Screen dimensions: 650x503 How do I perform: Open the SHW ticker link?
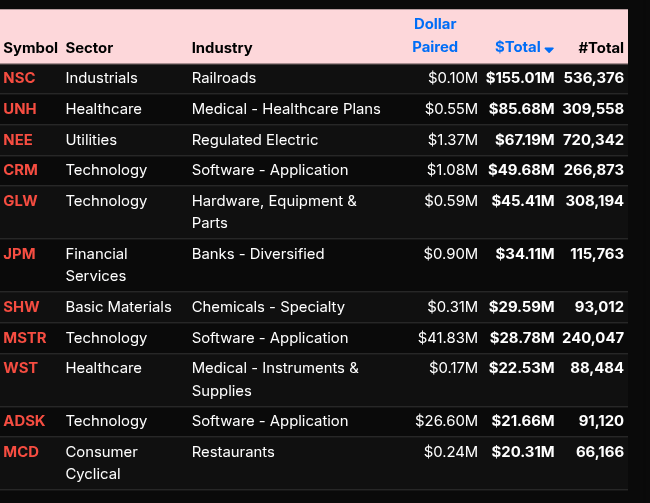[x=21, y=307]
